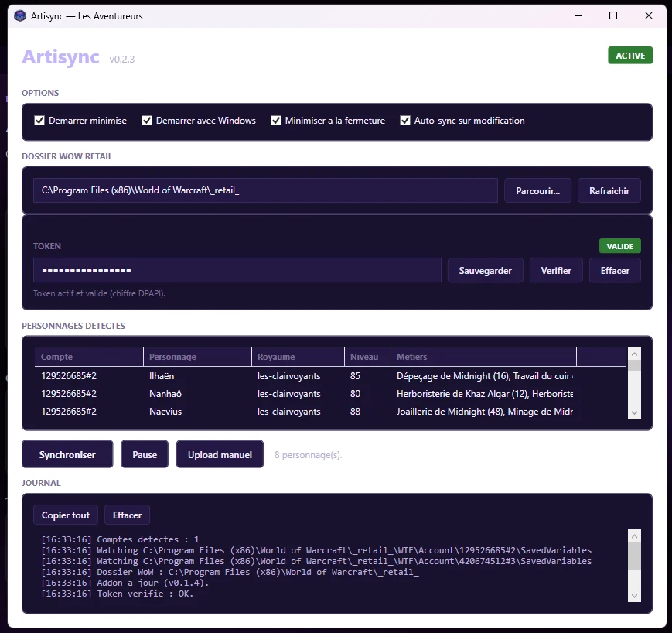672x633 pixels.
Task: Save the token with Sauvegarder
Action: click(485, 270)
